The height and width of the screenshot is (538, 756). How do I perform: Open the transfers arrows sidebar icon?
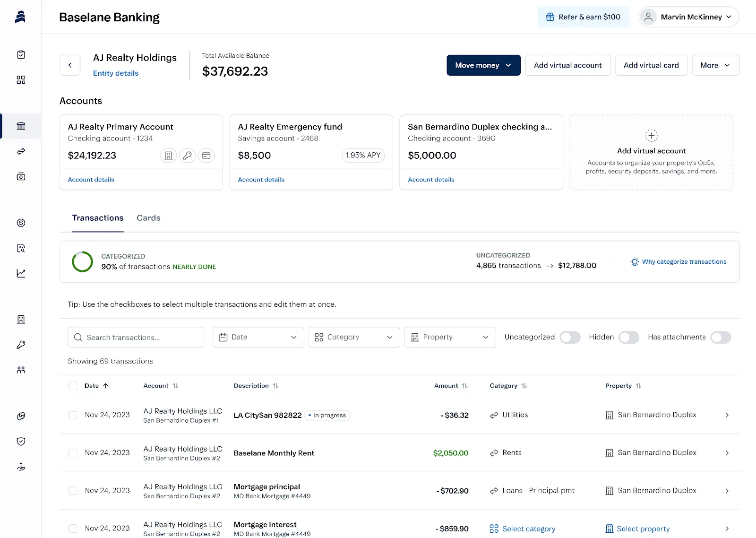click(21, 151)
